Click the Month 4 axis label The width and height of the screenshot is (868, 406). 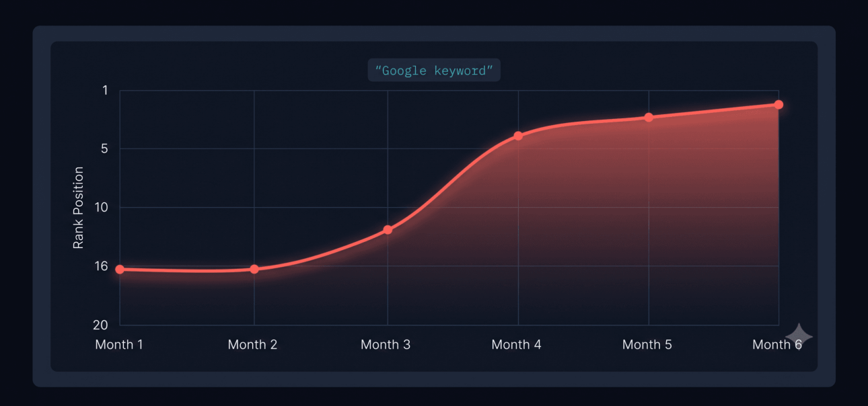(516, 345)
